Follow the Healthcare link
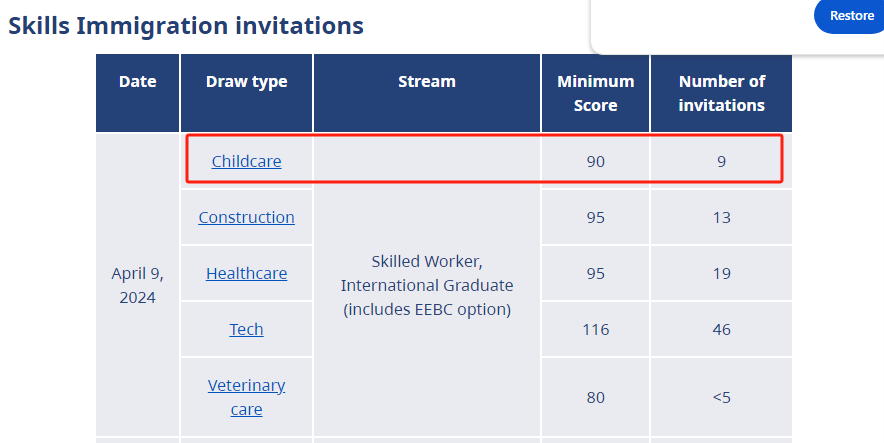Image resolution: width=884 pixels, height=443 pixels. pyautogui.click(x=246, y=273)
